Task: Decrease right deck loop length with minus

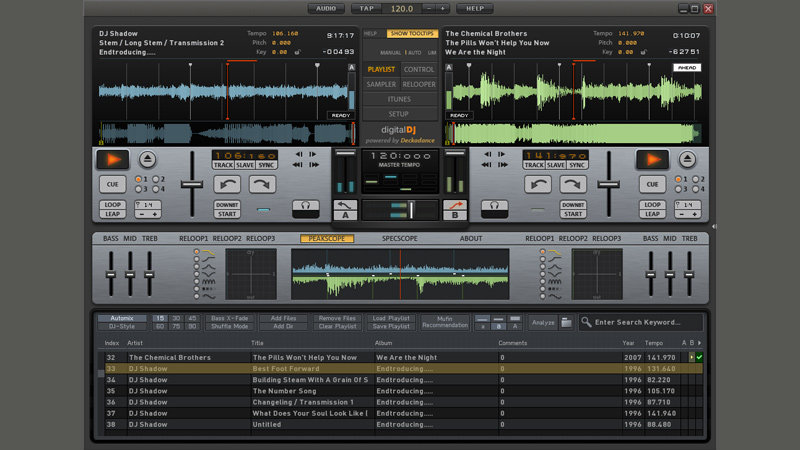Action: 682,214
